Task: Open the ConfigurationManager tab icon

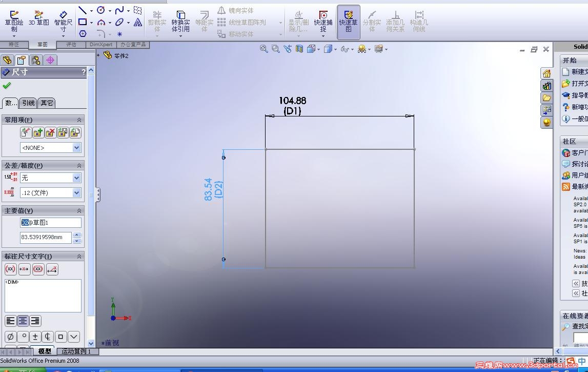Action: click(x=35, y=60)
